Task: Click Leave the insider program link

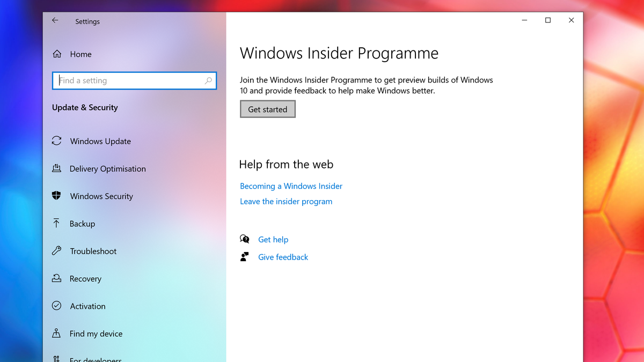Action: (286, 201)
